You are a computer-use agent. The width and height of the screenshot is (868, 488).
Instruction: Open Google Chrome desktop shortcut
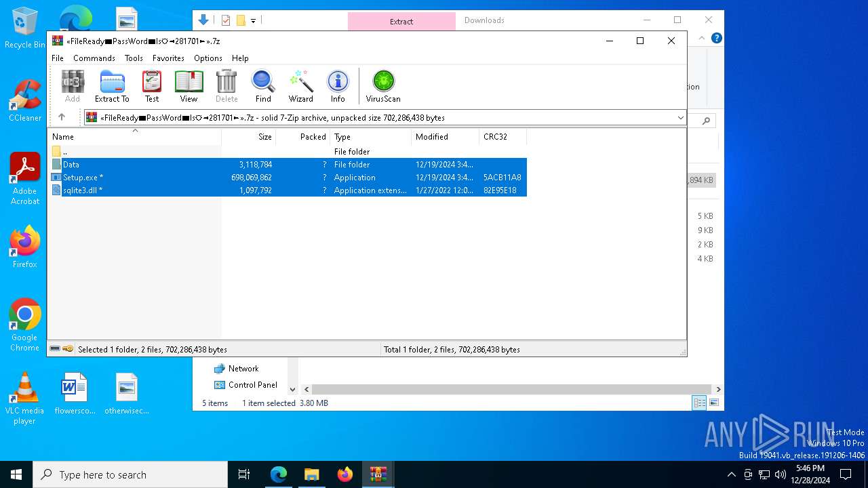(25, 325)
